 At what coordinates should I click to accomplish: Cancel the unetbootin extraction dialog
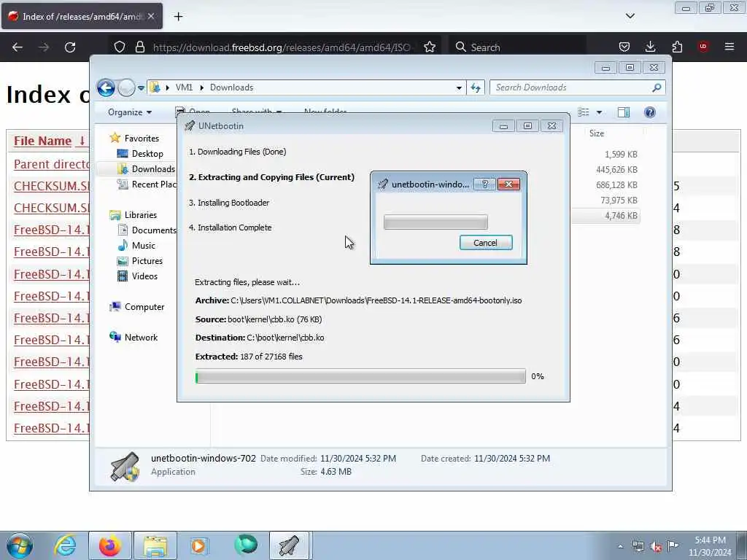tap(485, 242)
